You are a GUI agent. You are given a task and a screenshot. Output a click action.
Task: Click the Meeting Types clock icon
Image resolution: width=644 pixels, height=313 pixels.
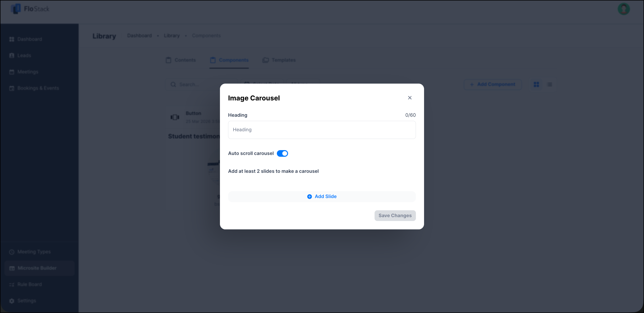point(12,252)
